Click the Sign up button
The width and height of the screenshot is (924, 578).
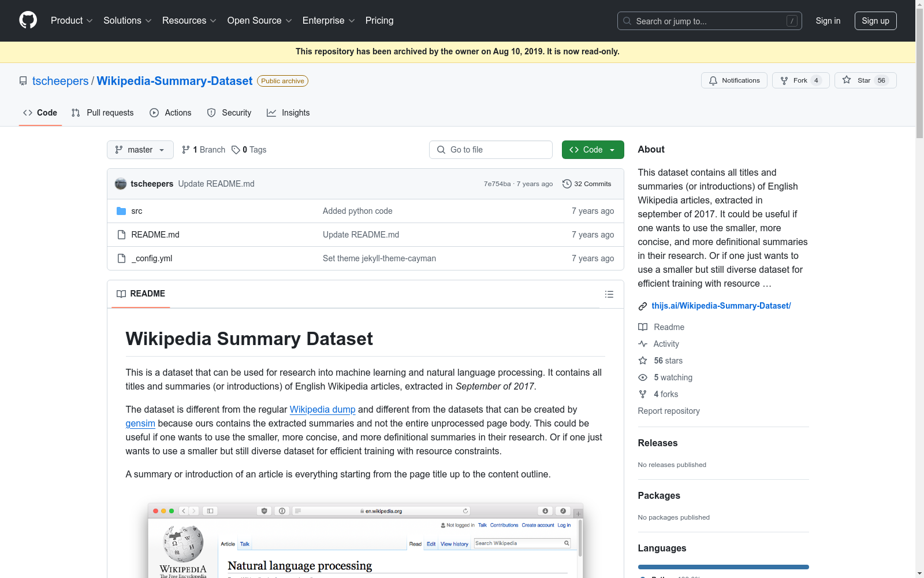(x=875, y=21)
